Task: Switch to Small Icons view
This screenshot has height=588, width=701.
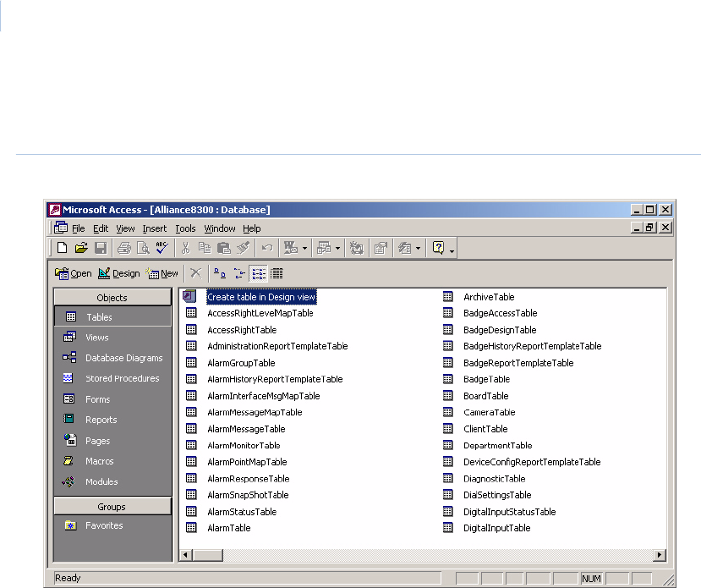Action: coord(239,273)
